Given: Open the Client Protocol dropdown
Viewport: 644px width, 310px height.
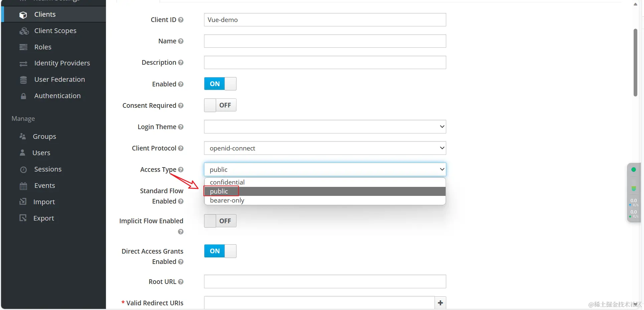Looking at the screenshot, I should [325, 148].
